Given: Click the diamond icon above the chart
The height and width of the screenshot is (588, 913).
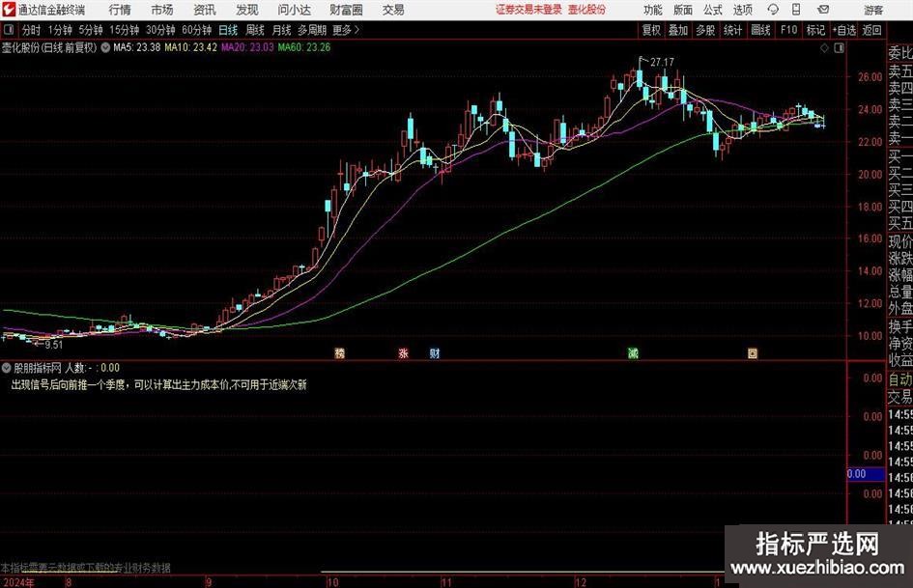Looking at the screenshot, I should pos(824,48).
